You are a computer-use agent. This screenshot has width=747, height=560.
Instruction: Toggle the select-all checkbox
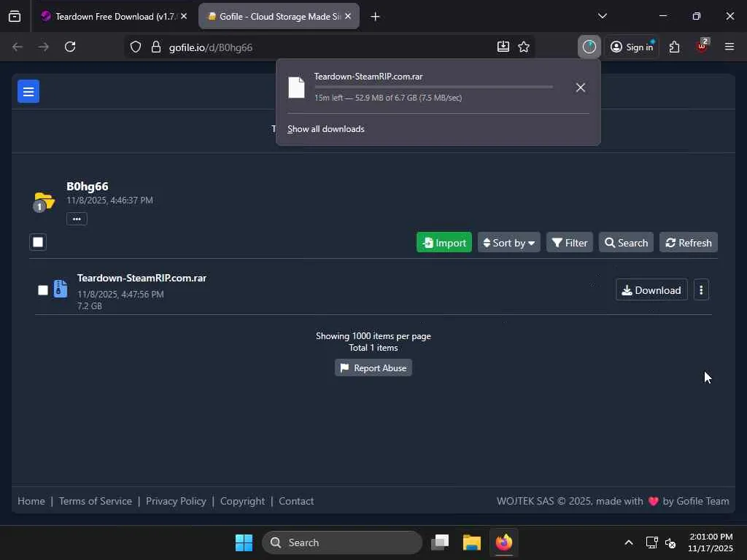[x=38, y=242]
